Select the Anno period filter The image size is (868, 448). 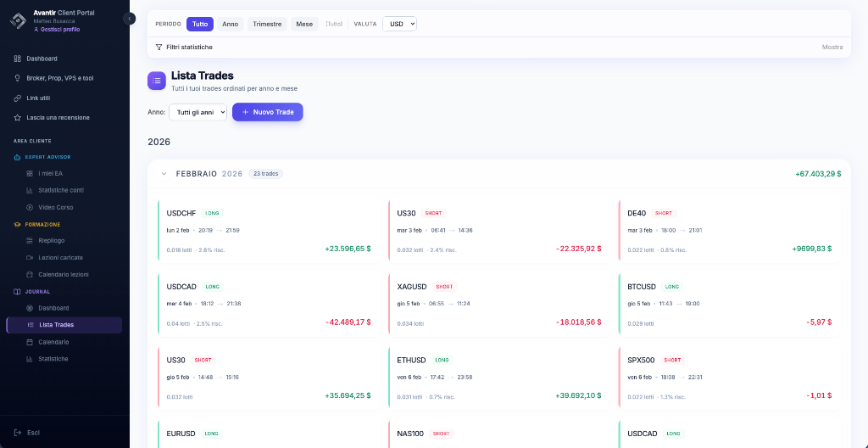point(231,24)
